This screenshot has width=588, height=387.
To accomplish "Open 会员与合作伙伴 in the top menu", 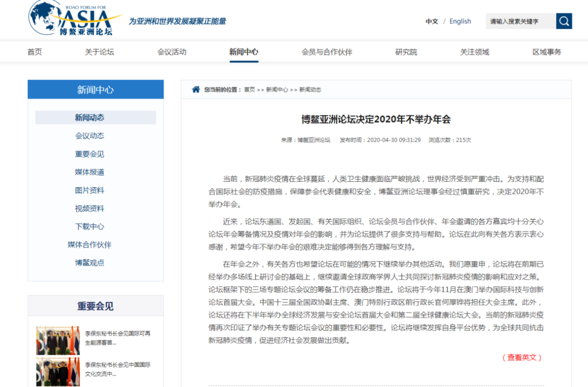I will [x=327, y=52].
